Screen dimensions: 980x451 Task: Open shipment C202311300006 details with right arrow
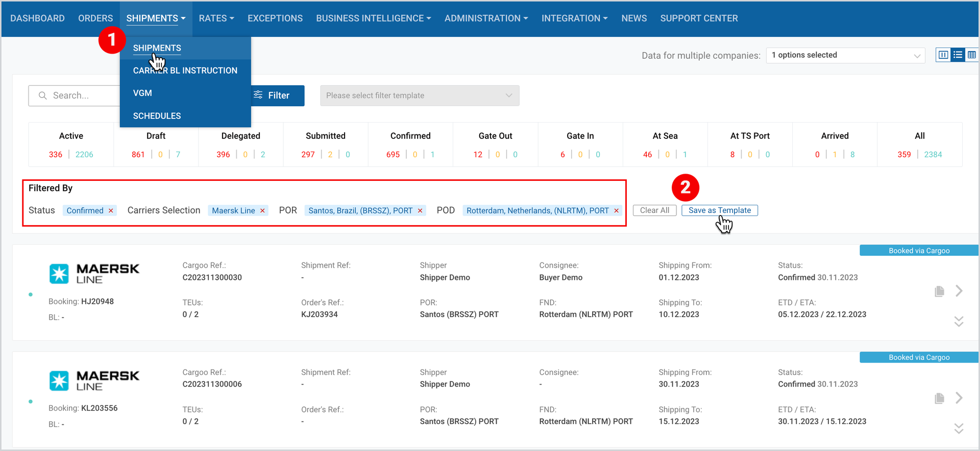959,398
